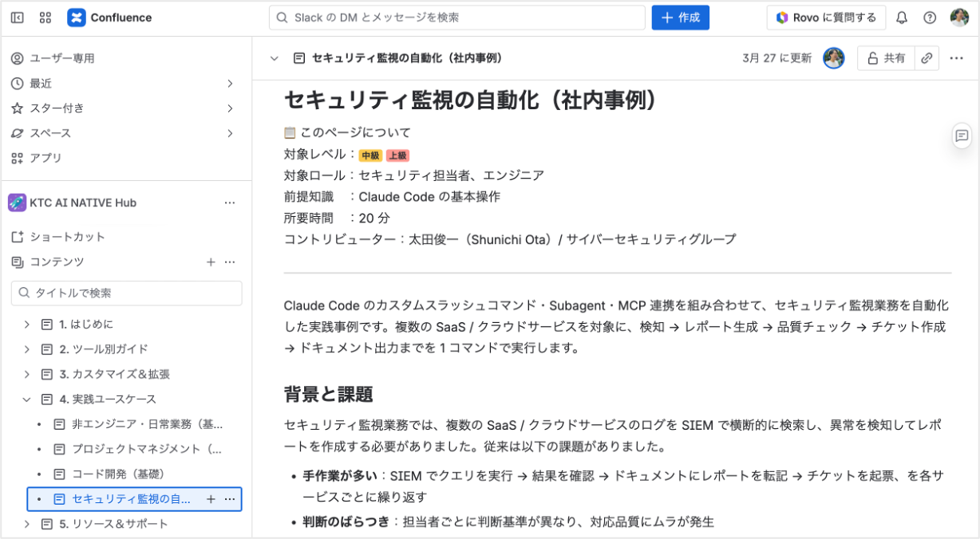980x539 pixels.
Task: Open アプリ in the sidebar
Action: [x=45, y=158]
